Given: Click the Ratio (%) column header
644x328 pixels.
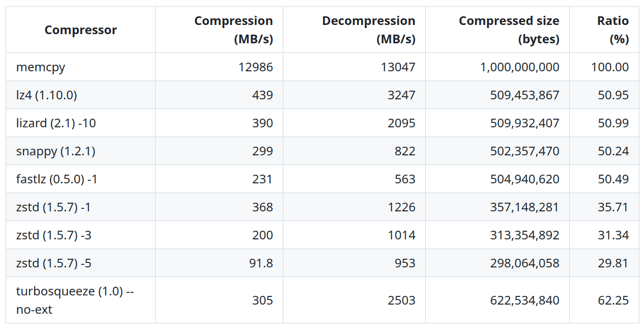Looking at the screenshot, I should click(612, 30).
